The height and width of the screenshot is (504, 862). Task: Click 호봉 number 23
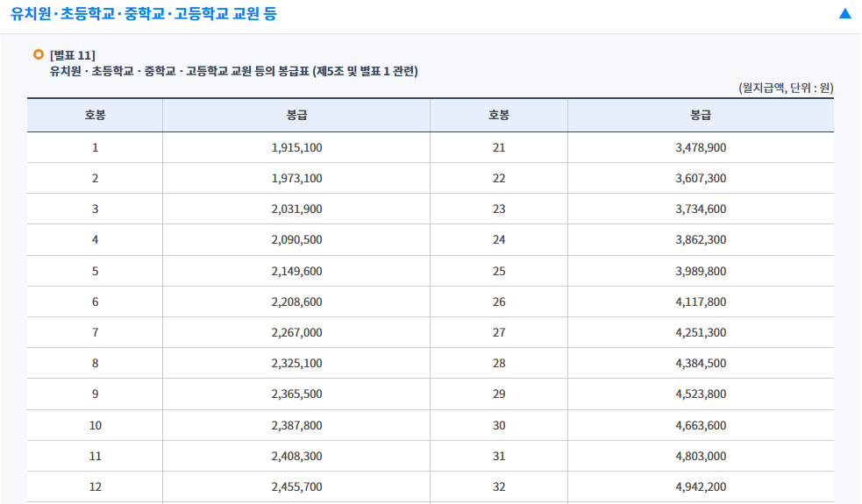(x=499, y=209)
